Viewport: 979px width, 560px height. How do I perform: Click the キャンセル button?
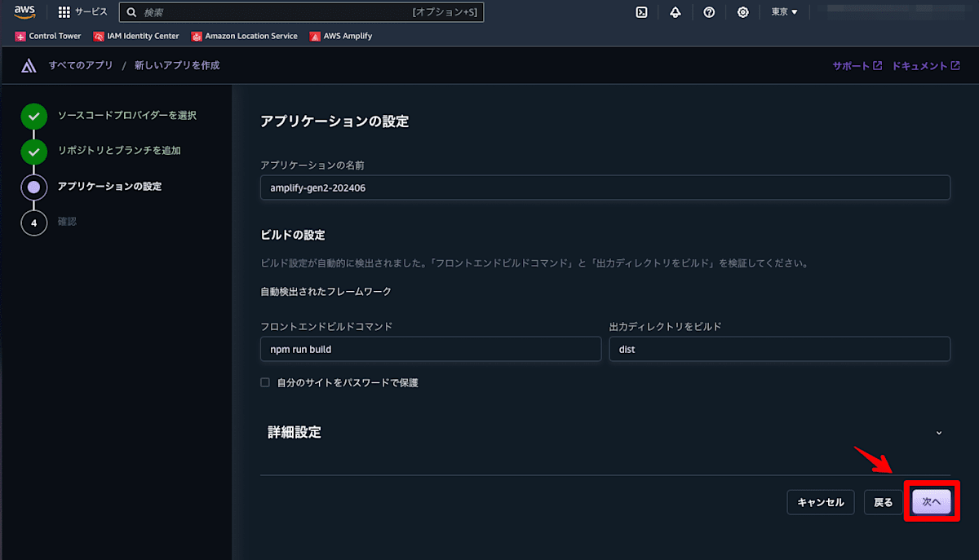pyautogui.click(x=821, y=502)
